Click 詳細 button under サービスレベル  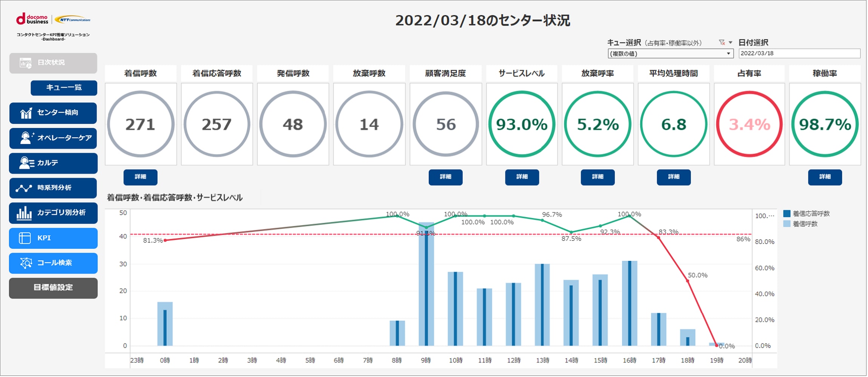click(x=522, y=177)
